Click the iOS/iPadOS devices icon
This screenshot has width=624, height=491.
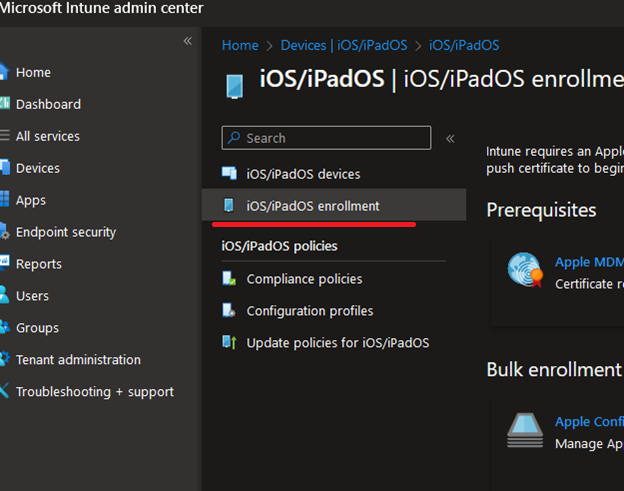pos(229,173)
